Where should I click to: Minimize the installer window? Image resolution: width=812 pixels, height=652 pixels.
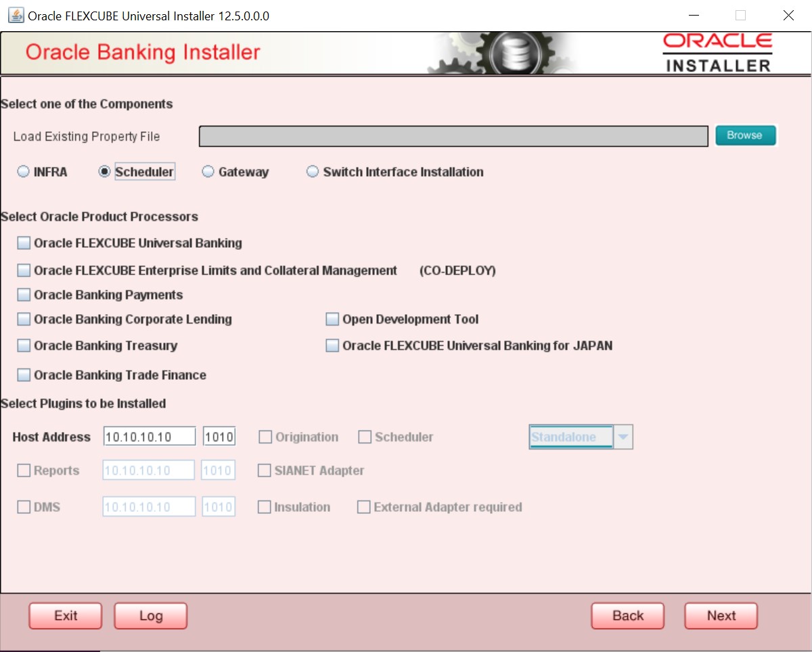tap(693, 15)
